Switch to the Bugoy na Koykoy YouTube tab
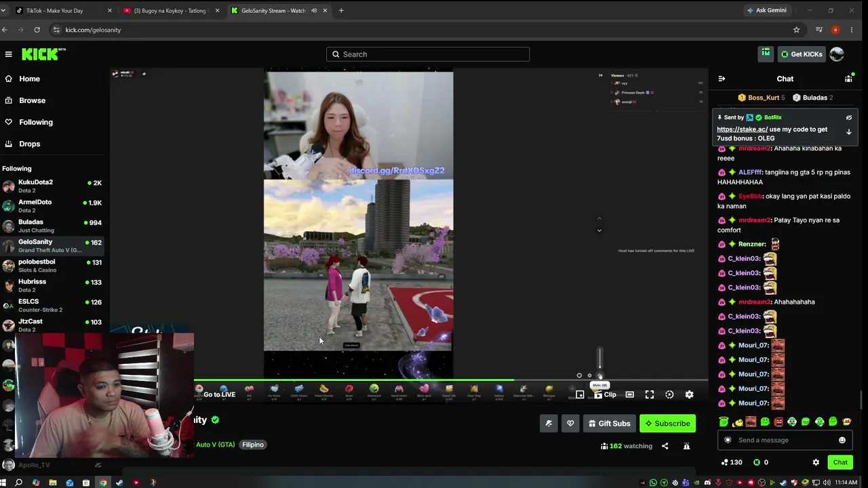This screenshot has width=868, height=488. click(170, 10)
